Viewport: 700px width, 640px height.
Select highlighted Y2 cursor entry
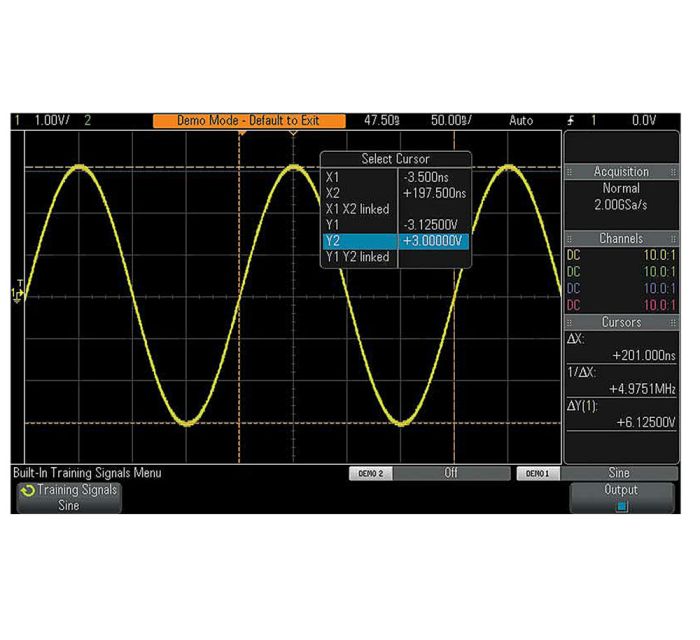click(x=395, y=241)
